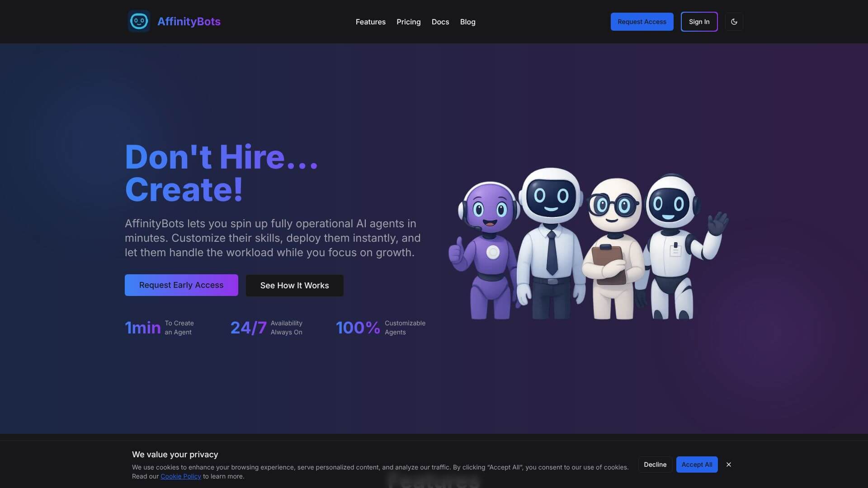Dismiss the cookie banner with the X

728,464
